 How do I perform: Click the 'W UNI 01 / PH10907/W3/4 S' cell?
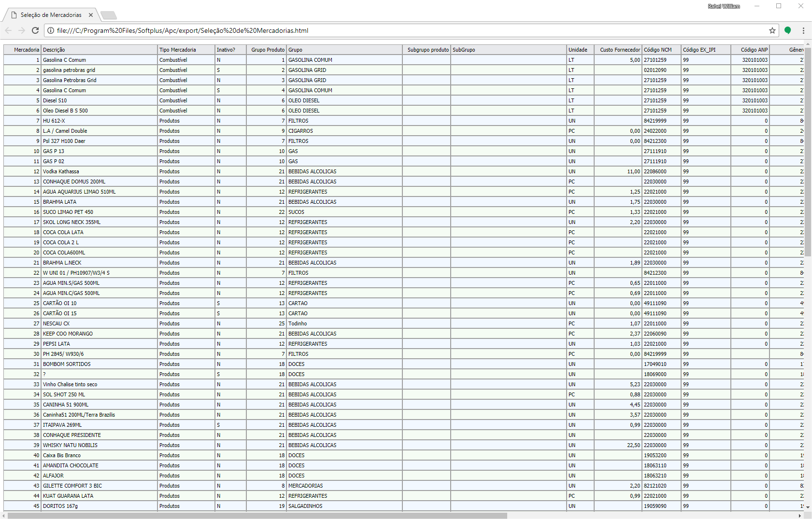point(100,273)
